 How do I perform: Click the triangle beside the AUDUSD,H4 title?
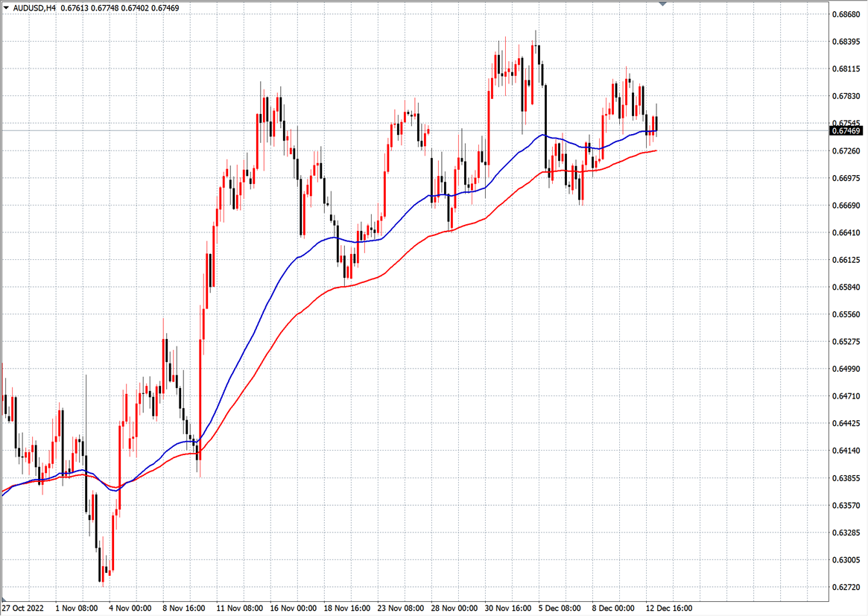(x=6, y=7)
